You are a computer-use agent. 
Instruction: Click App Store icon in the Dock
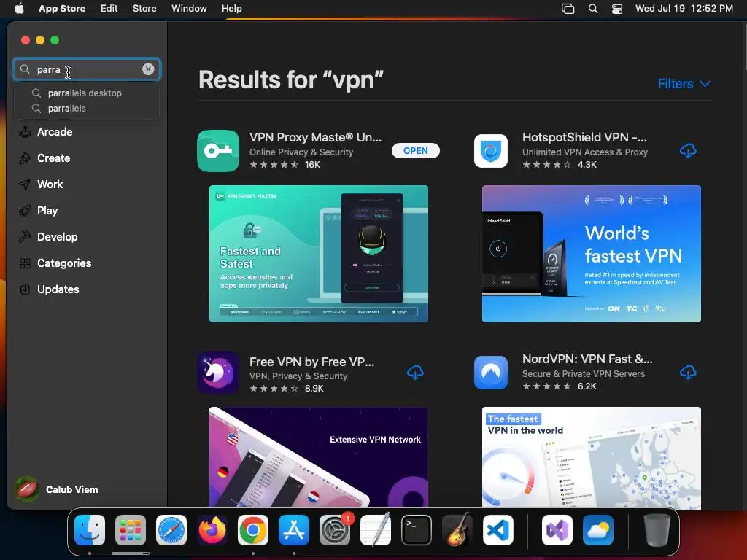[294, 530]
